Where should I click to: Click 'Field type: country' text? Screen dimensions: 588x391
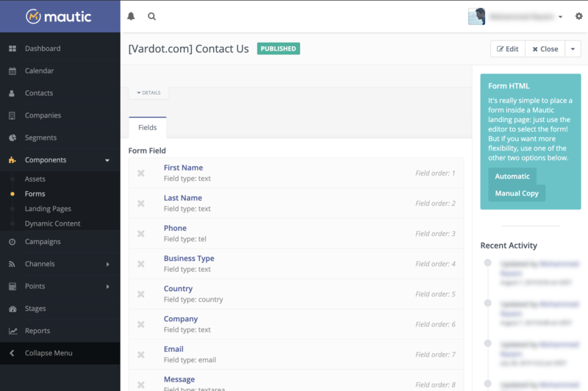point(193,300)
